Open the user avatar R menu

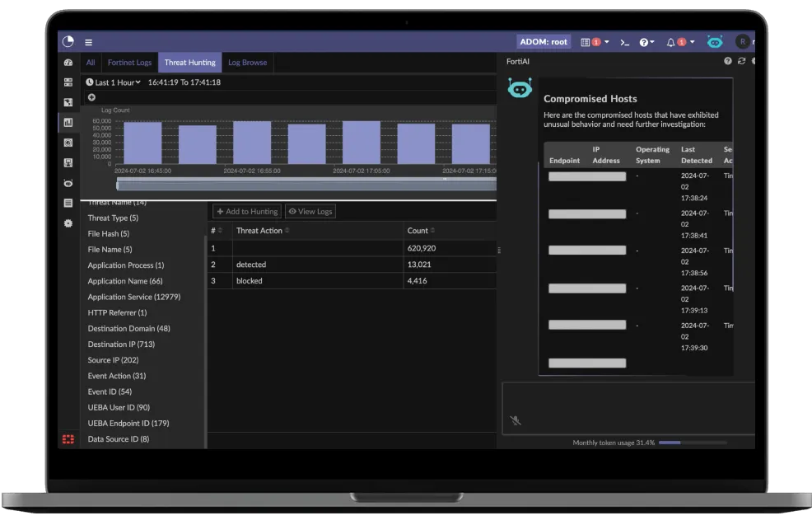(743, 41)
